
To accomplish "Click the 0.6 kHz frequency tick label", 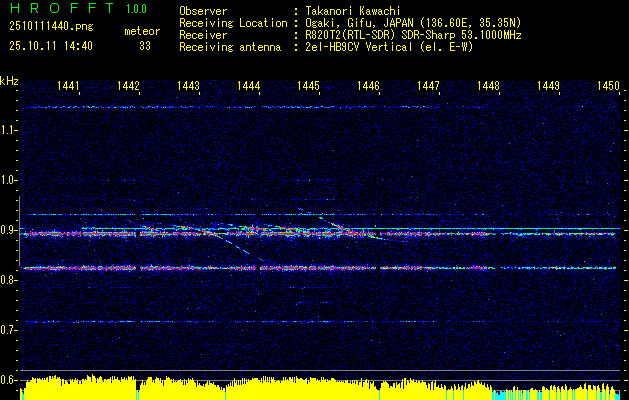I will (8, 380).
